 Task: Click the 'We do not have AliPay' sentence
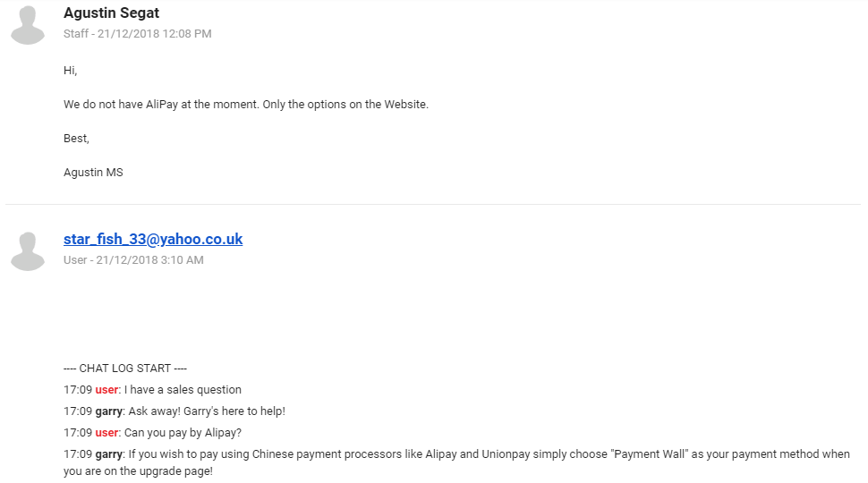(246, 105)
